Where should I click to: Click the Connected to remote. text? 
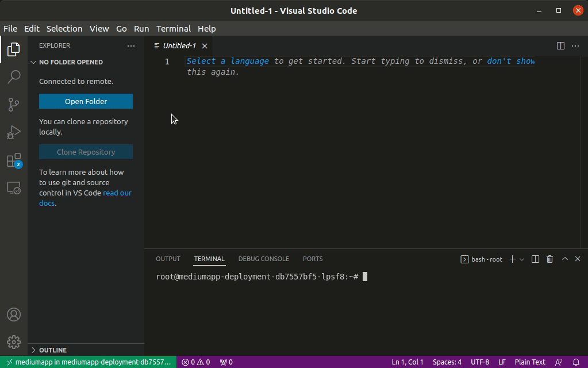pos(76,82)
